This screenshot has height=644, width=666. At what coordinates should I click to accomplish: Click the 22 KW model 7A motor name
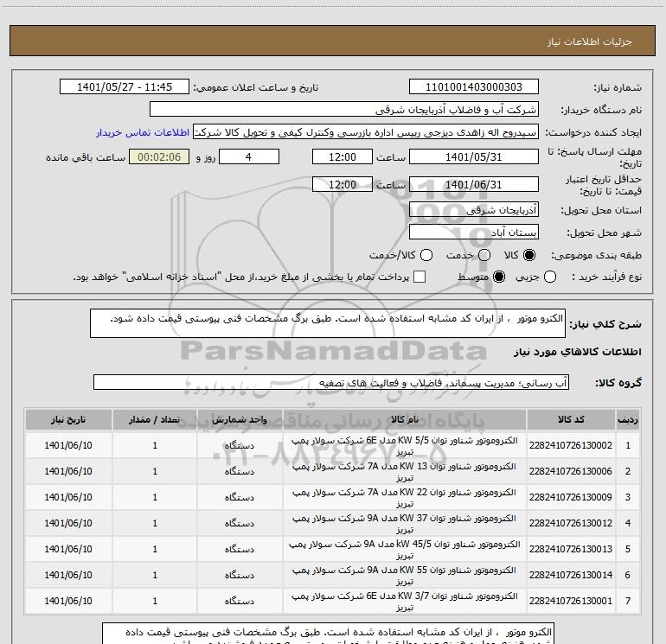click(x=405, y=498)
